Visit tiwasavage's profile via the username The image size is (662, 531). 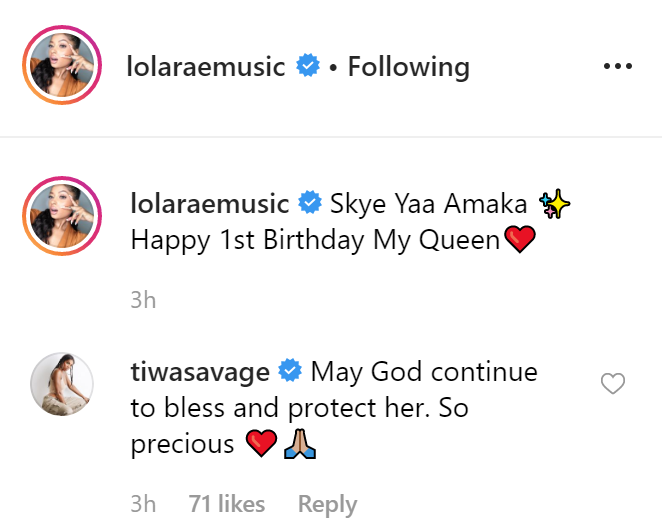point(200,372)
